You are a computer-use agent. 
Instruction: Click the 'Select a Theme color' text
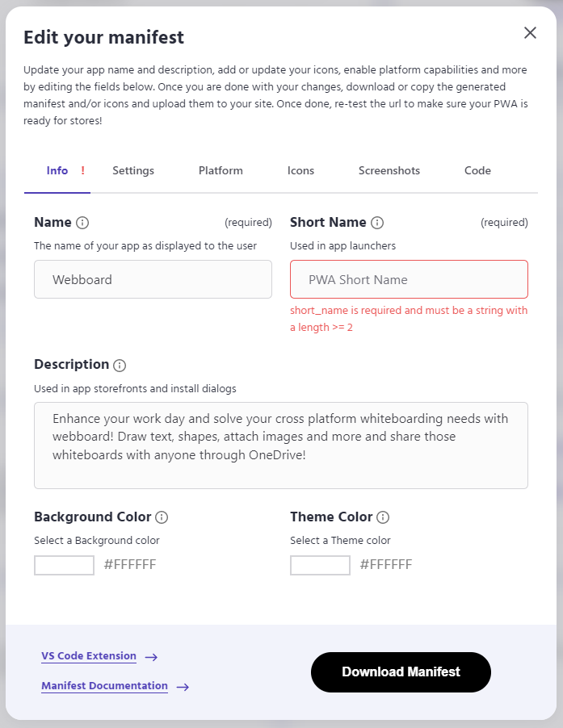341,541
